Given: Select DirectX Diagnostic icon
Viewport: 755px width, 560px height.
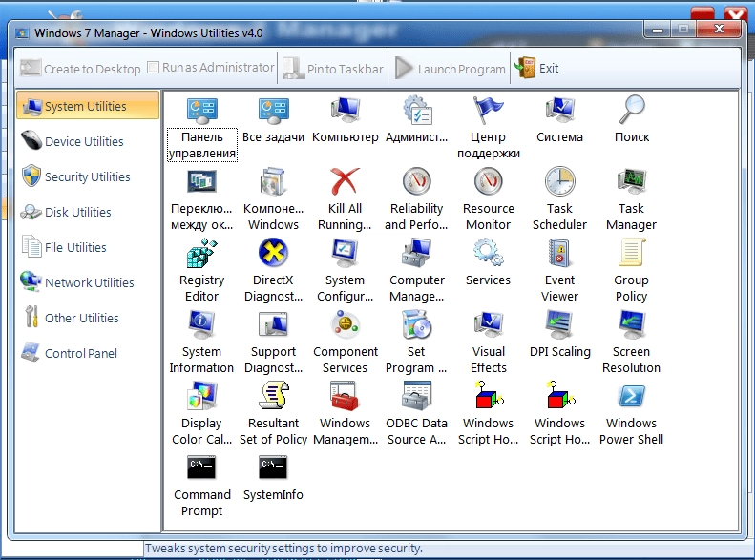Looking at the screenshot, I should 274,254.
